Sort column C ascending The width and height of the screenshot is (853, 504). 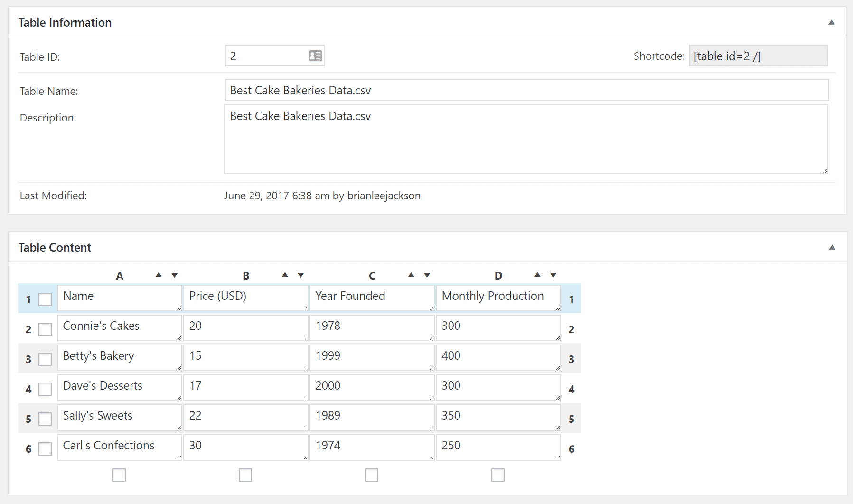point(411,275)
